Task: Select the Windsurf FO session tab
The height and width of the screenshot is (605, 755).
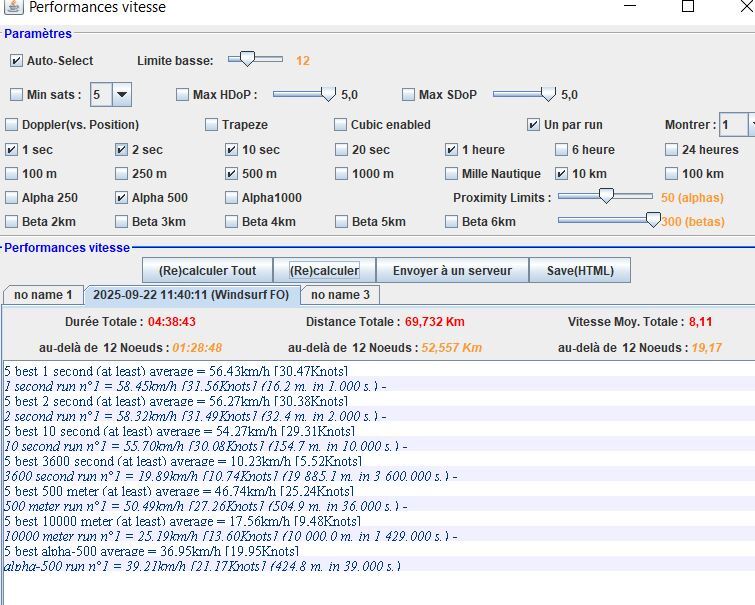Action: point(189,295)
